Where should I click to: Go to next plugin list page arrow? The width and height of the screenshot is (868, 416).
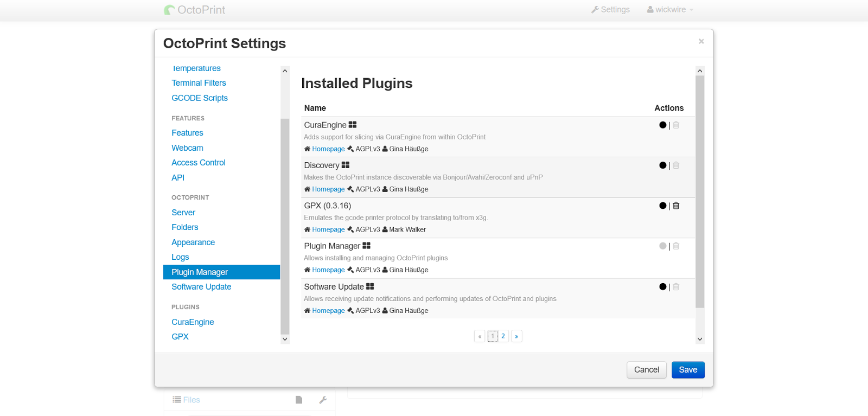coord(516,336)
